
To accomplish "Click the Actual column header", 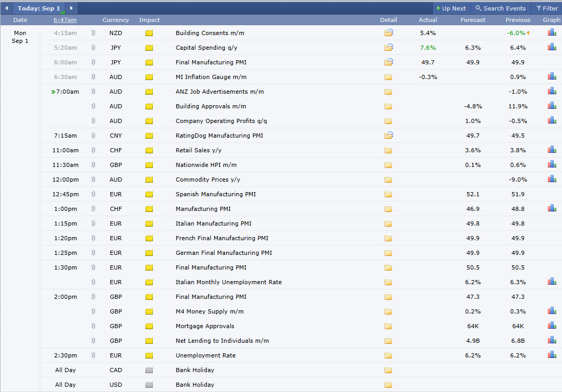I will (428, 20).
